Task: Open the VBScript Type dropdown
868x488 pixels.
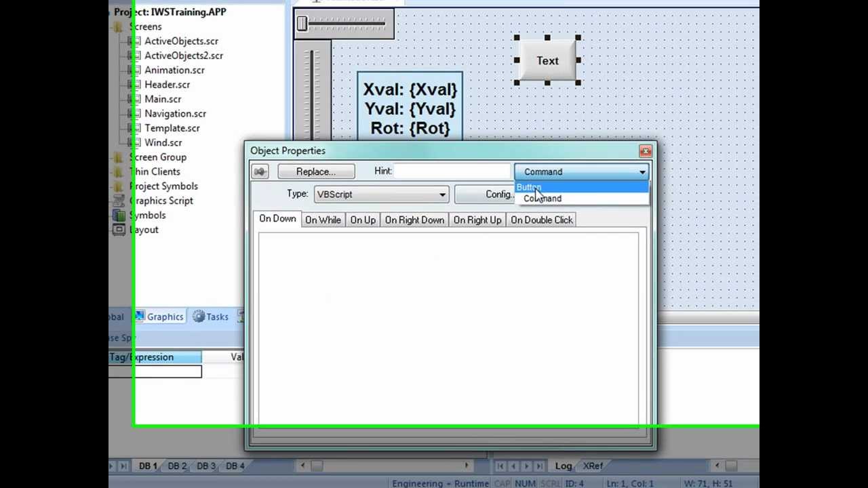Action: coord(381,195)
